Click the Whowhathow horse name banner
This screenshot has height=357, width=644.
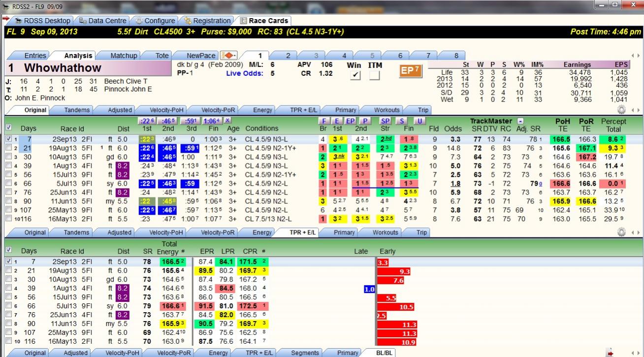(87, 68)
